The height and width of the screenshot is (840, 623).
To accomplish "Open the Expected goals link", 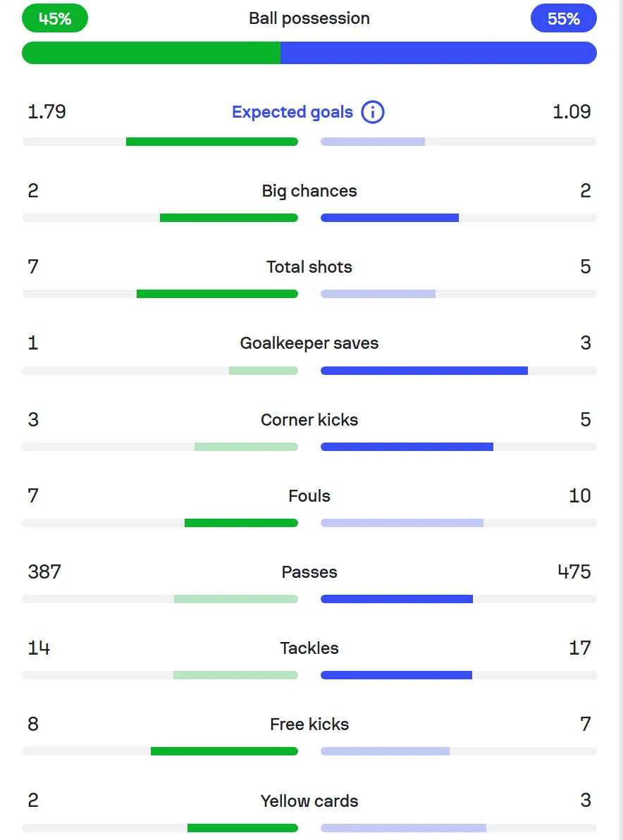I will pos(292,112).
